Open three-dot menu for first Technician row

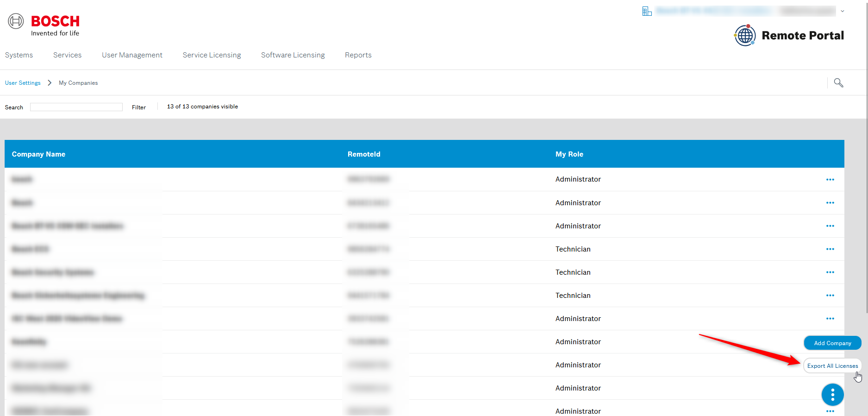830,249
